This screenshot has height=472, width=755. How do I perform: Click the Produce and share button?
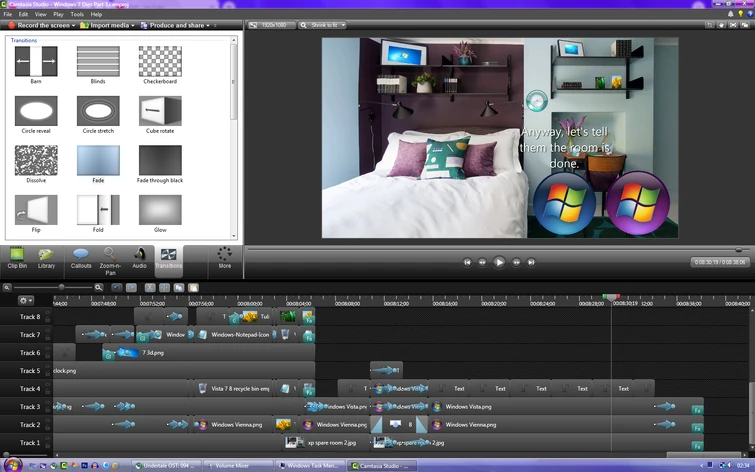pos(176,25)
